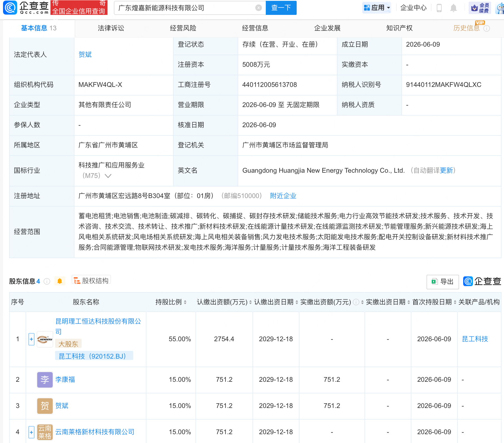504x443 pixels.
Task: Click 更新 next to the English name
Action: pyautogui.click(x=446, y=170)
